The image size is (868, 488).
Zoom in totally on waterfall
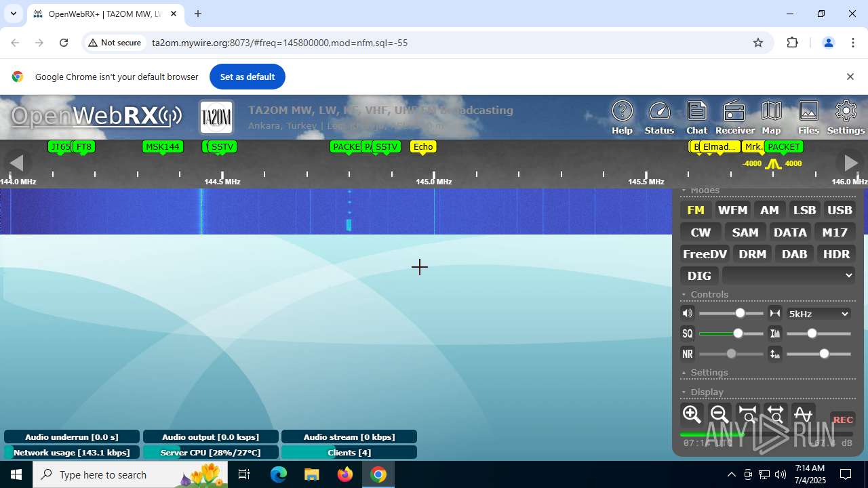(747, 414)
